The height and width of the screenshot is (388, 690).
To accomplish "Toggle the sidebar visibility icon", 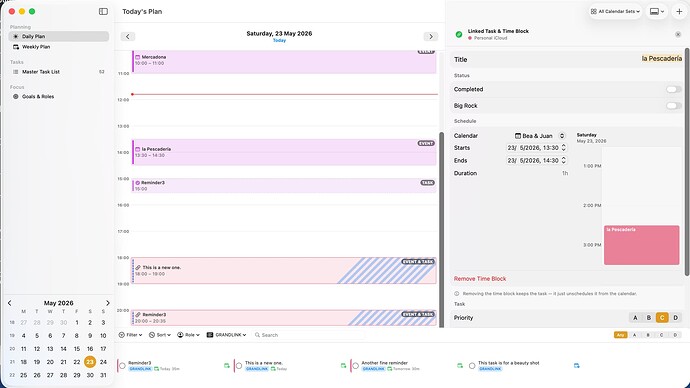I will pos(103,11).
